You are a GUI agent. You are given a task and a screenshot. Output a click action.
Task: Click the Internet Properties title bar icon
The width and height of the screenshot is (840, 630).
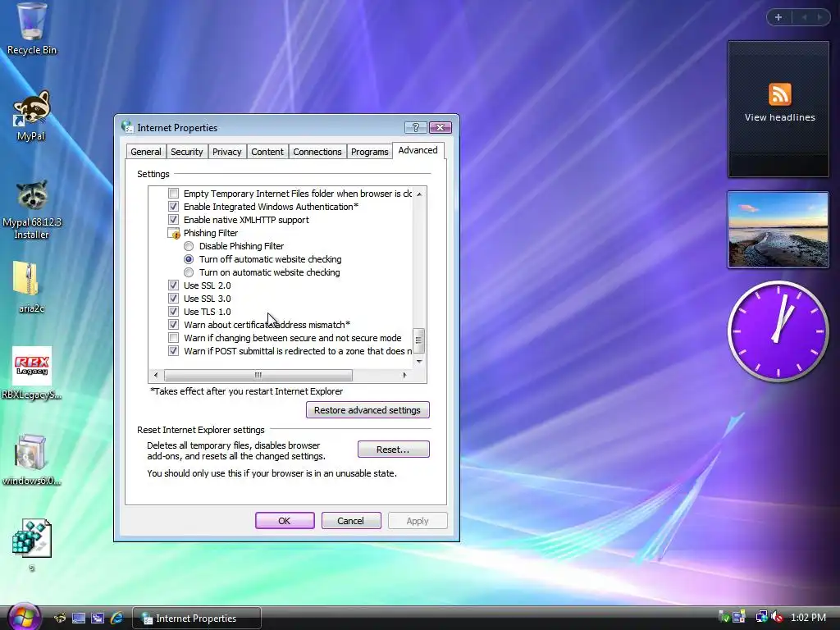click(127, 127)
